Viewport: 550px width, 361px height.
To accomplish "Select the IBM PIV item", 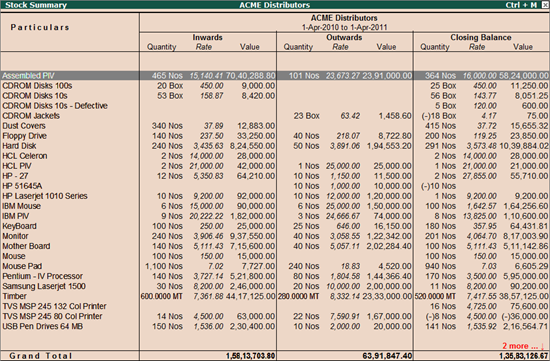I will tap(15, 216).
